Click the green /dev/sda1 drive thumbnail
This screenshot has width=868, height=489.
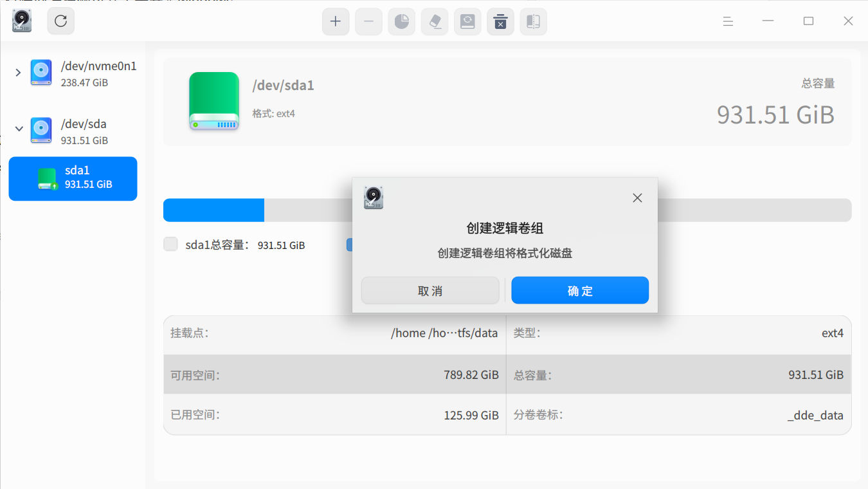(213, 101)
